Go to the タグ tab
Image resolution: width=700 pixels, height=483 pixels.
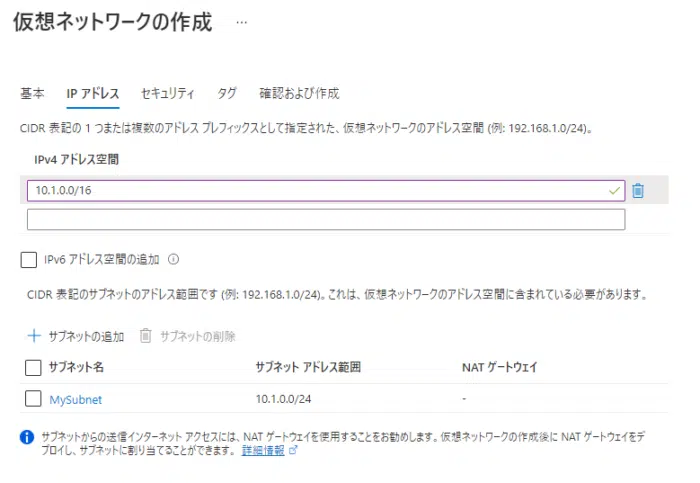coord(227,93)
